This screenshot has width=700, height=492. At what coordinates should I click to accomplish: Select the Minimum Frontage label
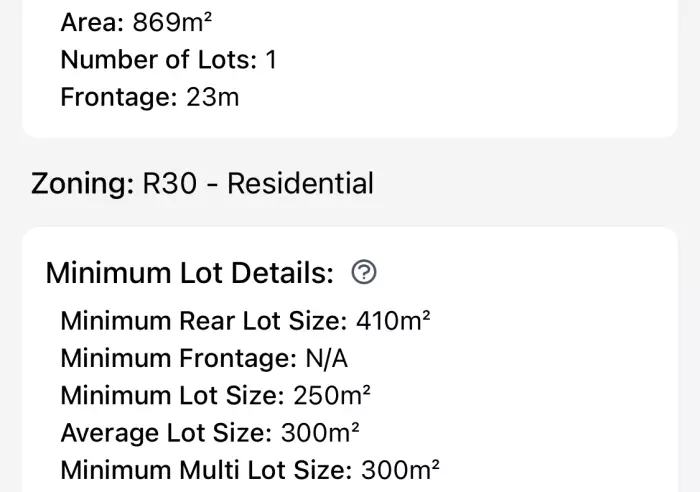pyautogui.click(x=179, y=359)
